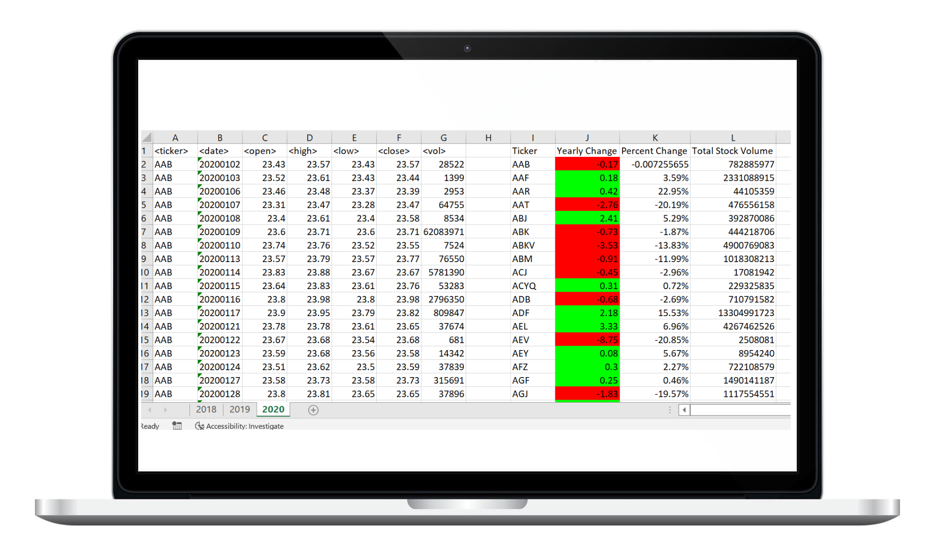932x560 pixels.
Task: Select the 2020 sheet tab
Action: (x=273, y=410)
